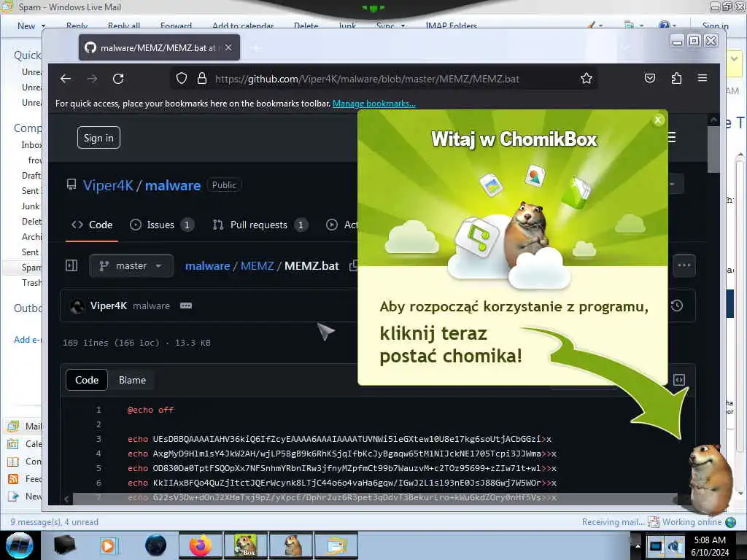Click Reply all in Windows Live Mail toolbar
Image resolution: width=747 pixels, height=560 pixels.
pos(124,26)
